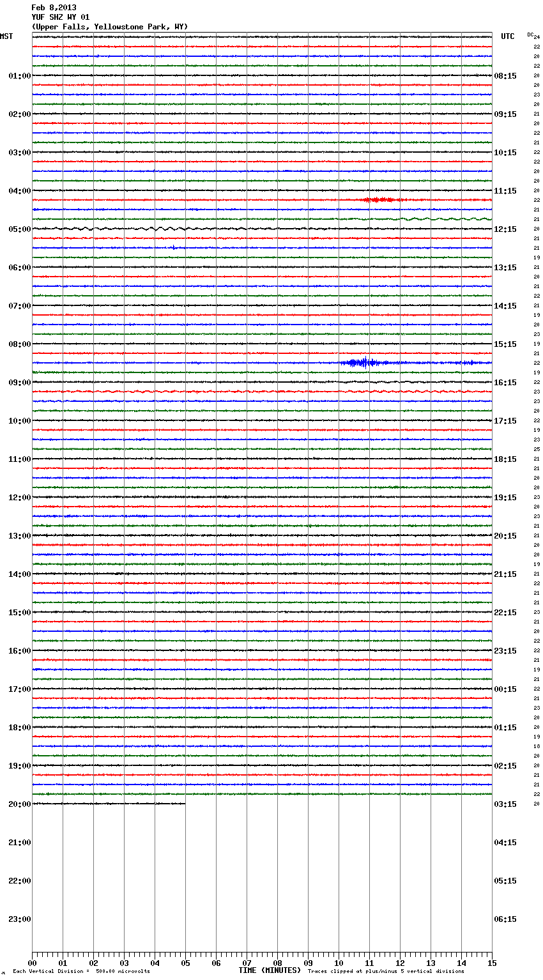
Task: Click UTC time label '18:15'
Action: pos(505,459)
